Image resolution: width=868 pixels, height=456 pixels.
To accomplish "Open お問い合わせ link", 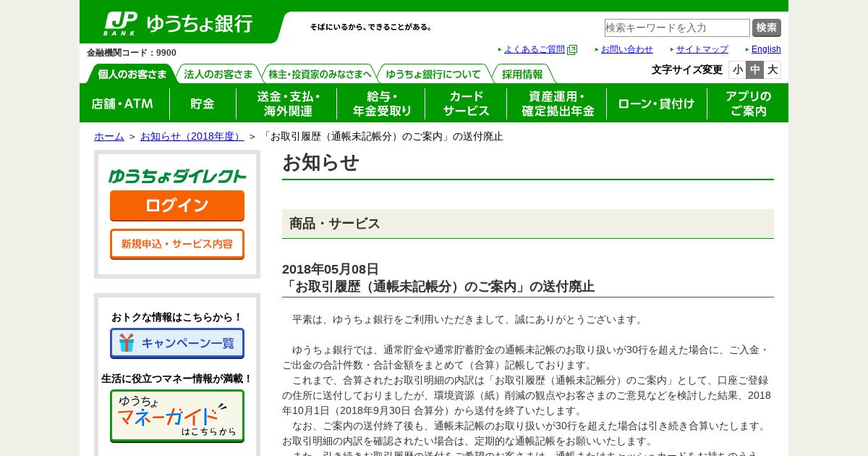I will (x=627, y=49).
